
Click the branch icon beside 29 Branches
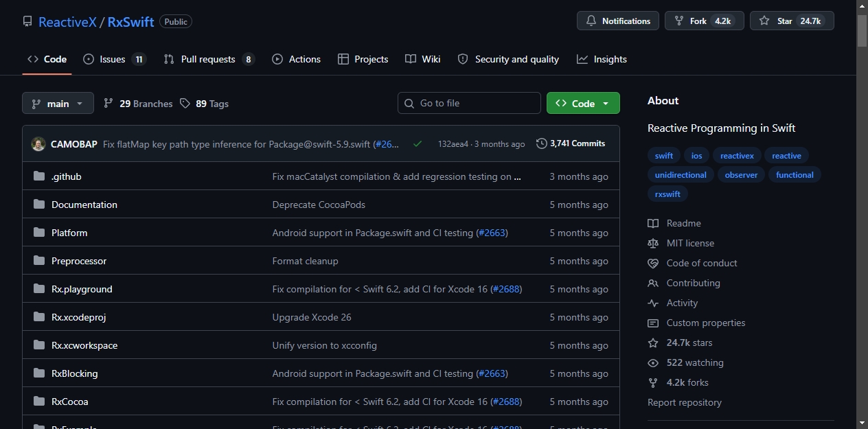pyautogui.click(x=108, y=103)
